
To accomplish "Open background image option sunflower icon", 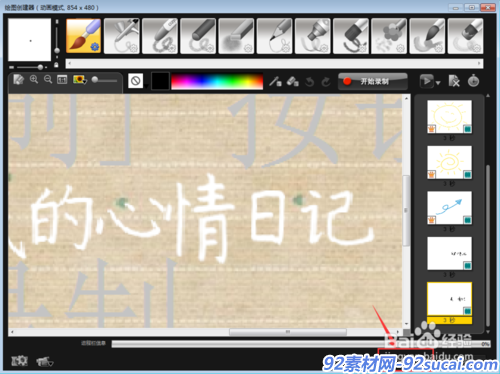I will 80,80.
